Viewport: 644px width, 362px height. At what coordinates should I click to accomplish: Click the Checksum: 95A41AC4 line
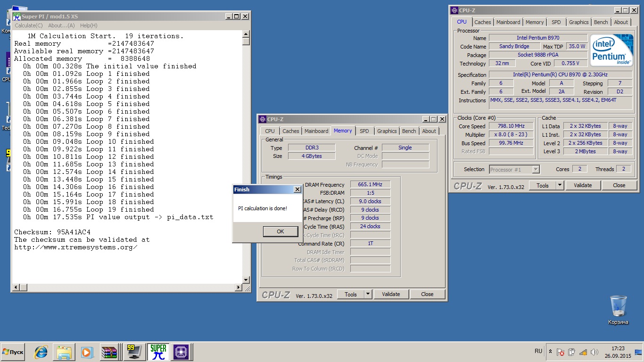point(52,232)
